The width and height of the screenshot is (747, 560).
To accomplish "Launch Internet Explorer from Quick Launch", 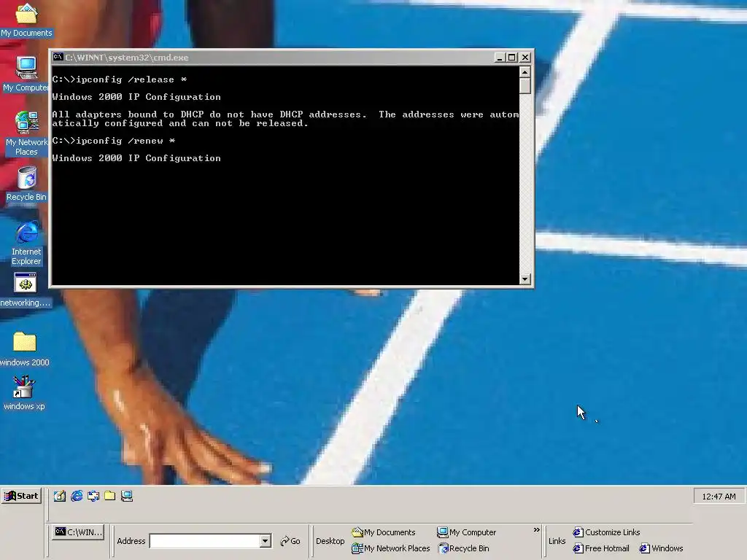I will point(77,496).
